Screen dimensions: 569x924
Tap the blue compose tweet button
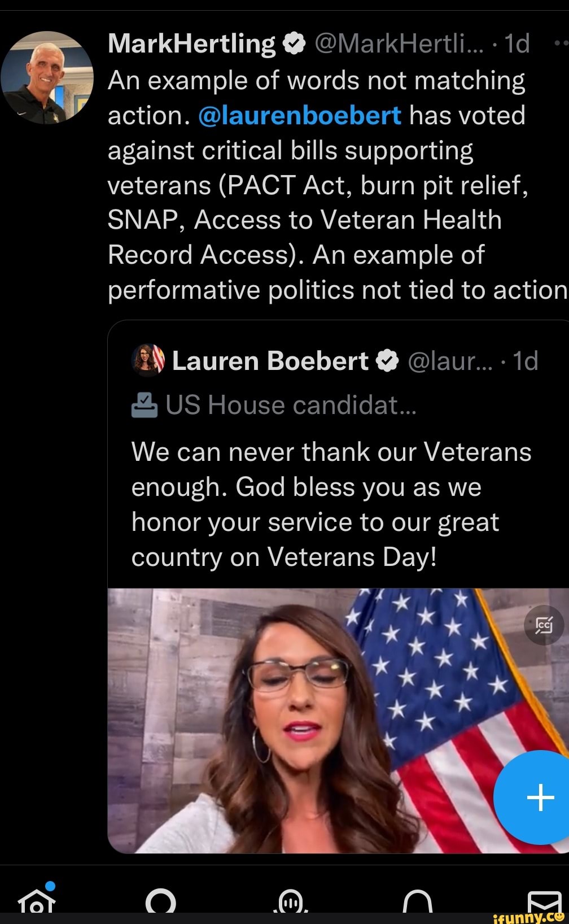click(540, 797)
